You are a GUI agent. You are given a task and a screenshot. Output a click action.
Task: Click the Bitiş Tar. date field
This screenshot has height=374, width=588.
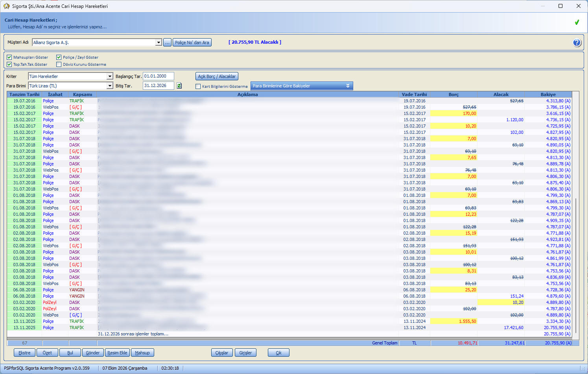point(158,85)
